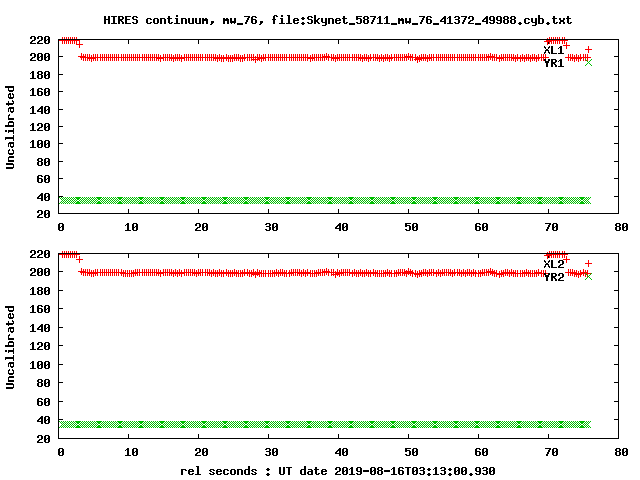Click the 40 x-axis tick under bottom plot
The height and width of the screenshot is (480, 640).
click(x=341, y=452)
